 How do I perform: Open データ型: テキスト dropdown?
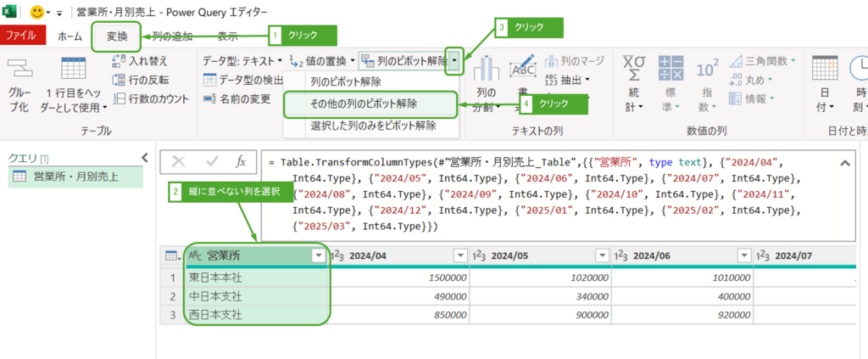coord(242,60)
